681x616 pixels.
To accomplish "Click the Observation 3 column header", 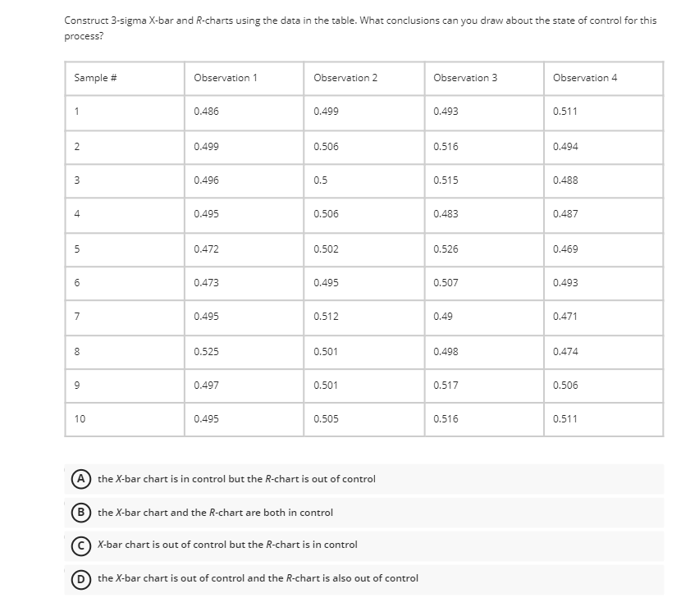I will [x=456, y=77].
